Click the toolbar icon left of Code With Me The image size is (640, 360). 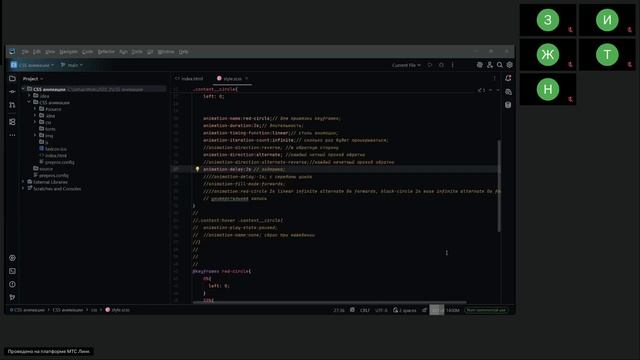[x=480, y=65]
